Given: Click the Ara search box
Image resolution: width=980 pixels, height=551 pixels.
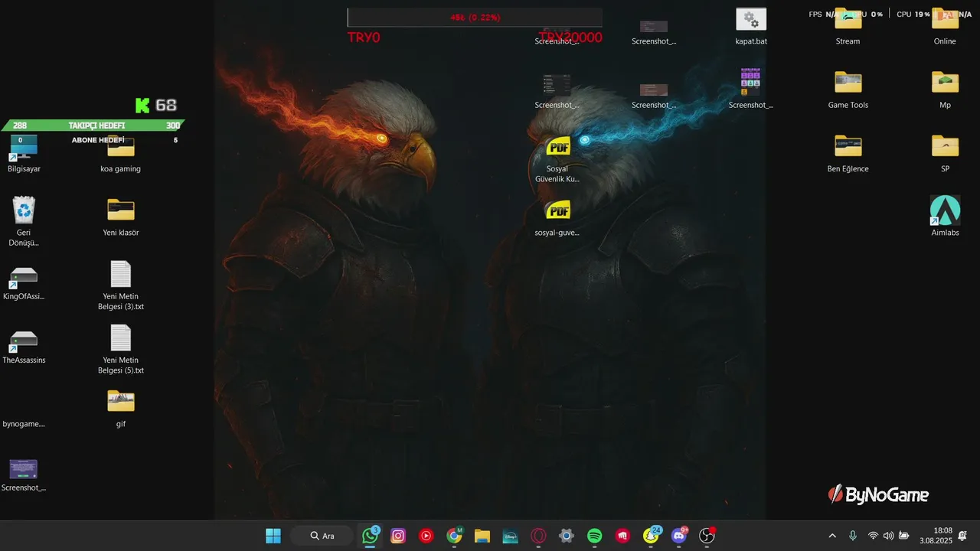Looking at the screenshot, I should 322,536.
